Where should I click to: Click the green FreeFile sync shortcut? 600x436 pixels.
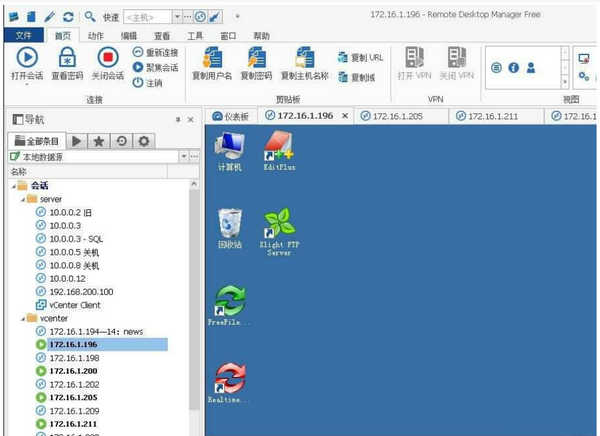230,305
